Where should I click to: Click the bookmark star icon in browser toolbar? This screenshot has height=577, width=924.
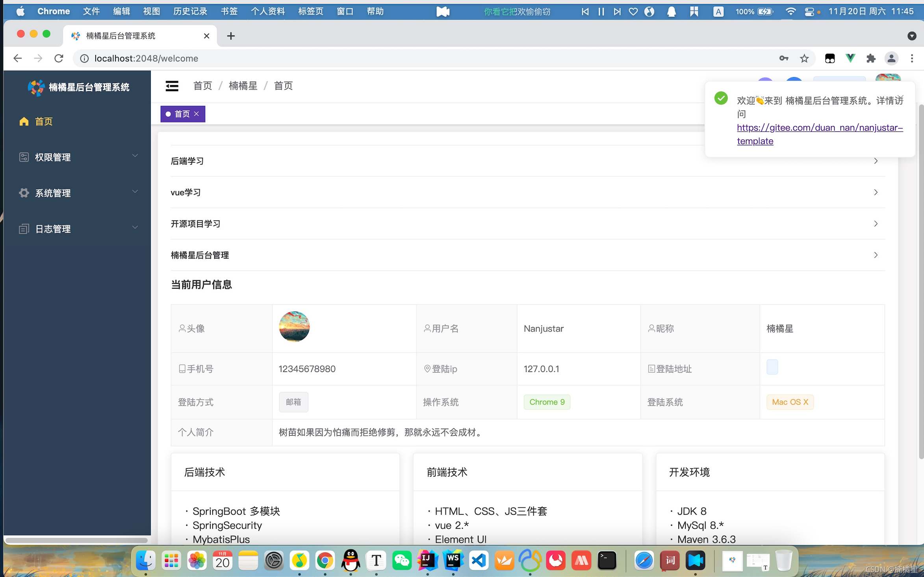click(x=803, y=59)
